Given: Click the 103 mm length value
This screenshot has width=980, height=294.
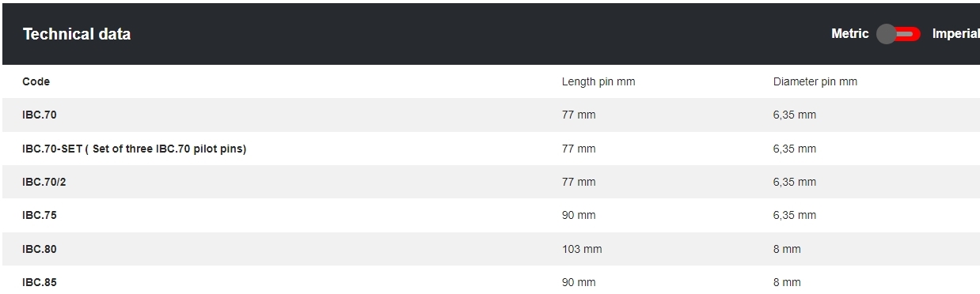Looking at the screenshot, I should 582,249.
